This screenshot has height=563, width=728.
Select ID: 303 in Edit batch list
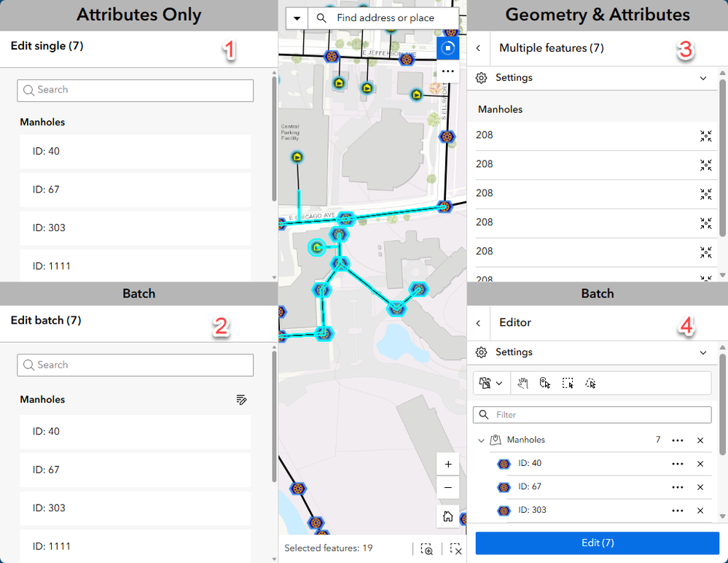[135, 508]
